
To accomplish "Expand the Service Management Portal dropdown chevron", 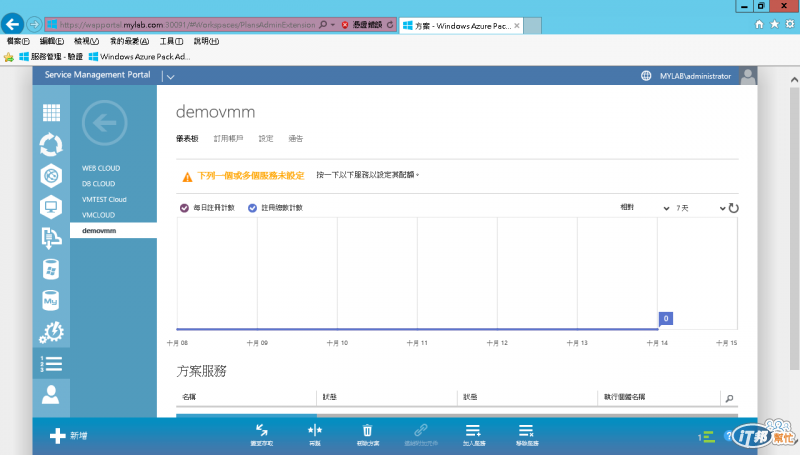I will coord(170,77).
